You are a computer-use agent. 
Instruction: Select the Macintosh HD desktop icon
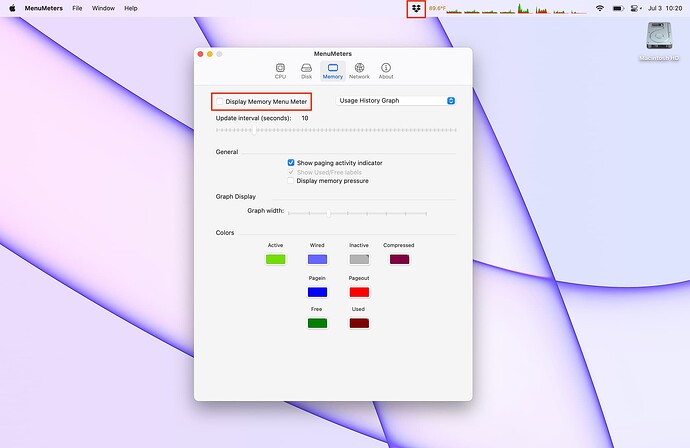coord(659,42)
